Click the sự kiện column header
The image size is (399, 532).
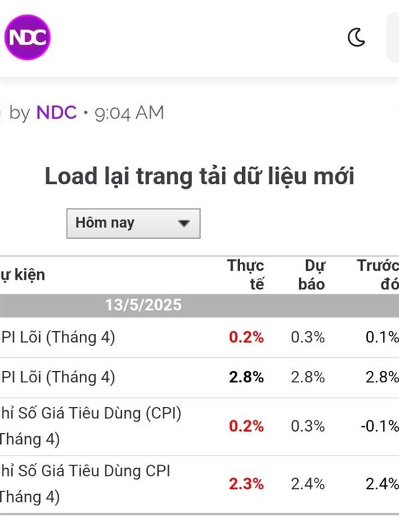(23, 275)
